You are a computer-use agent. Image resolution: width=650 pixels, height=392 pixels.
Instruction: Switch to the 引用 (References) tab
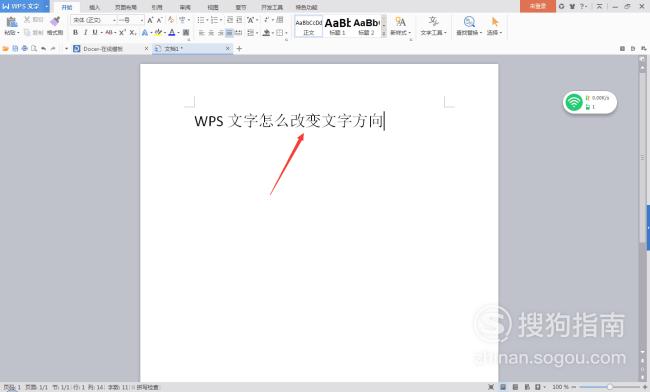click(x=157, y=7)
